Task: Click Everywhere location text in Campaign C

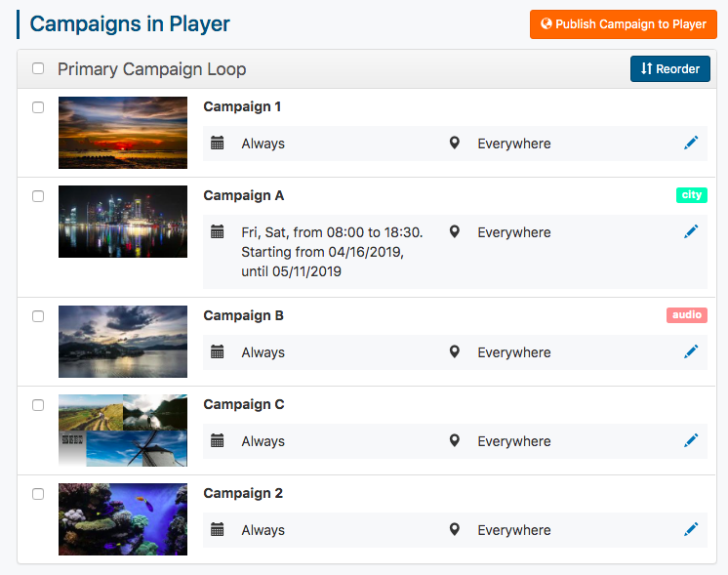Action: [x=514, y=441]
